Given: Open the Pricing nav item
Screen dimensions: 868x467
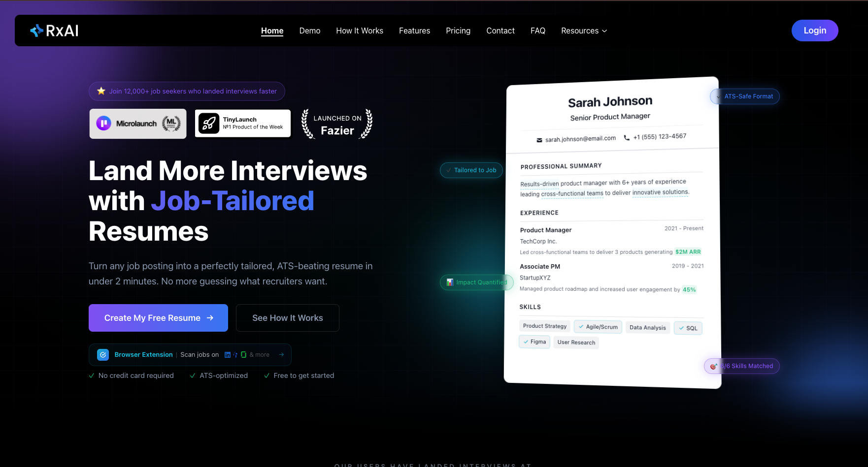Looking at the screenshot, I should coord(458,31).
